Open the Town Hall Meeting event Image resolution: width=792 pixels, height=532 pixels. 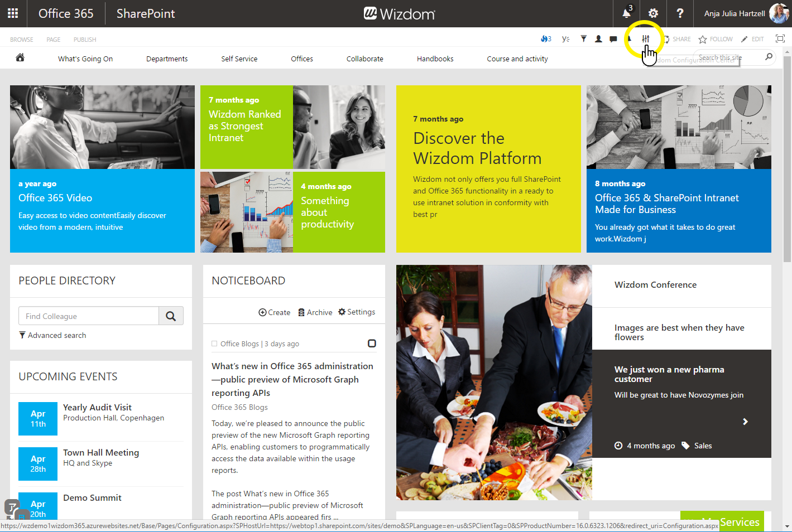pos(101,453)
